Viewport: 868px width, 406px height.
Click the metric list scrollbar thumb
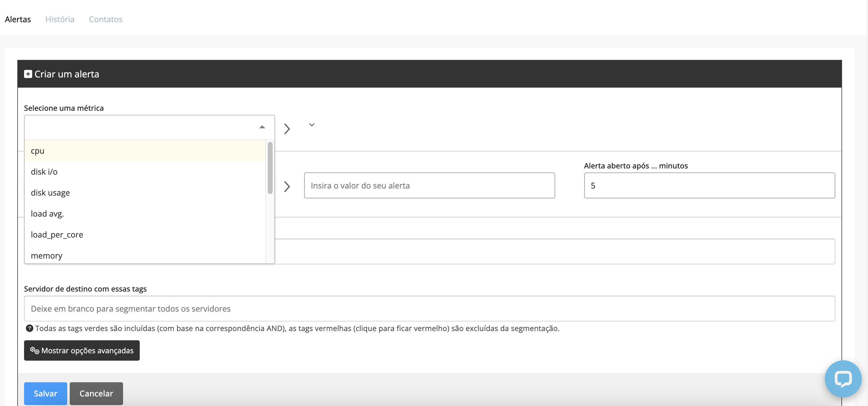click(270, 168)
